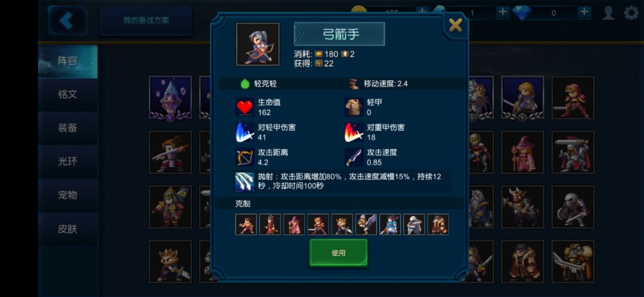
Task: Select the crystal tower unit card
Action: tap(170, 98)
